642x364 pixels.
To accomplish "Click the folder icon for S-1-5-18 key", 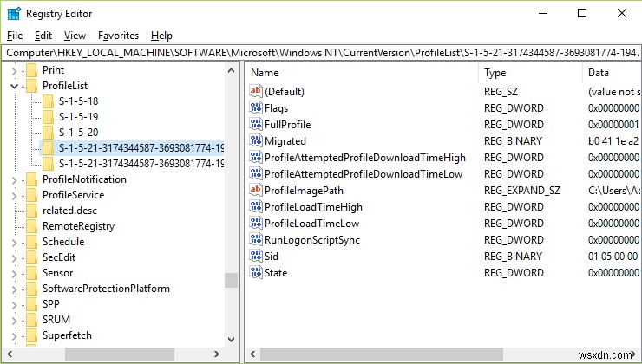I will 48,101.
